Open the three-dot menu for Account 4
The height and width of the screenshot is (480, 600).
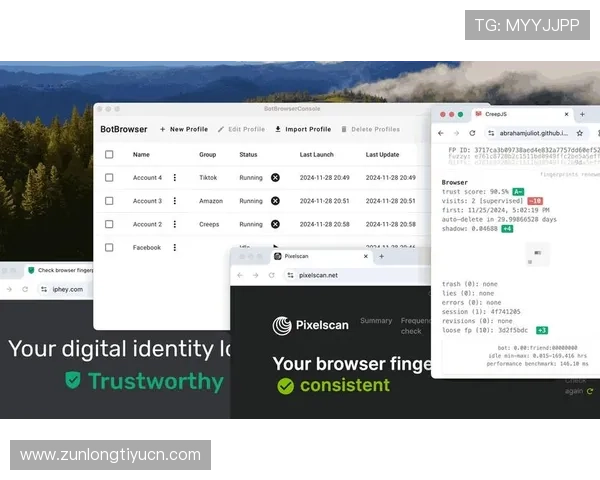click(x=174, y=177)
